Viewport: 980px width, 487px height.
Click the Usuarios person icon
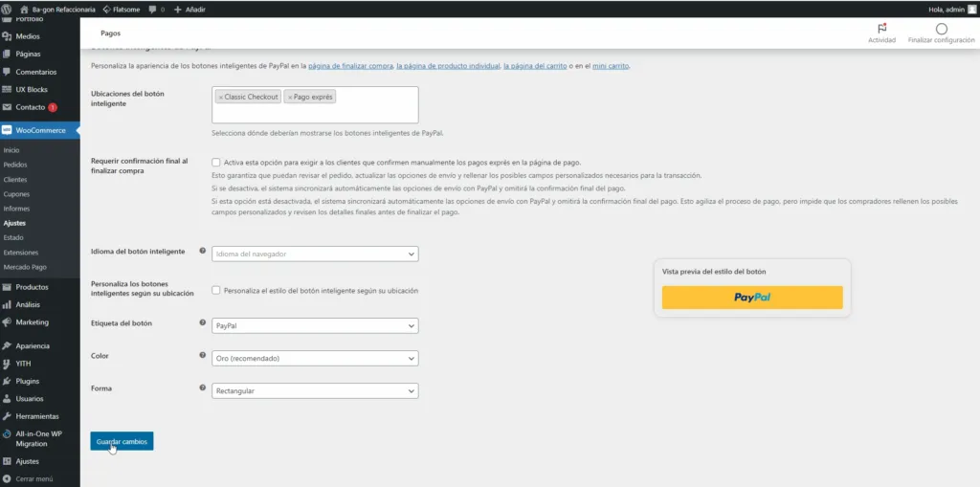(7, 398)
